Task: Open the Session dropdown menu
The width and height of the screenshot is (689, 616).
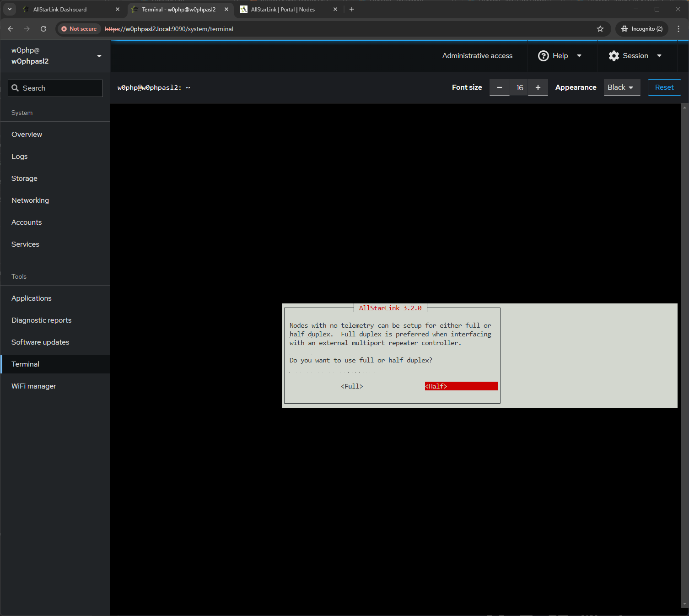Action: tap(635, 56)
